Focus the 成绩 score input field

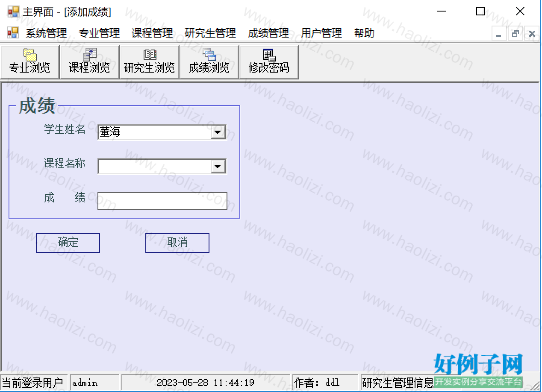(162, 201)
